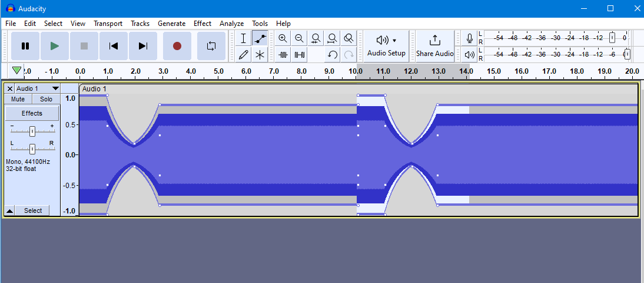This screenshot has width=644, height=283.
Task: Select envelope control point at waveform dip near 2.0
Action: click(134, 143)
